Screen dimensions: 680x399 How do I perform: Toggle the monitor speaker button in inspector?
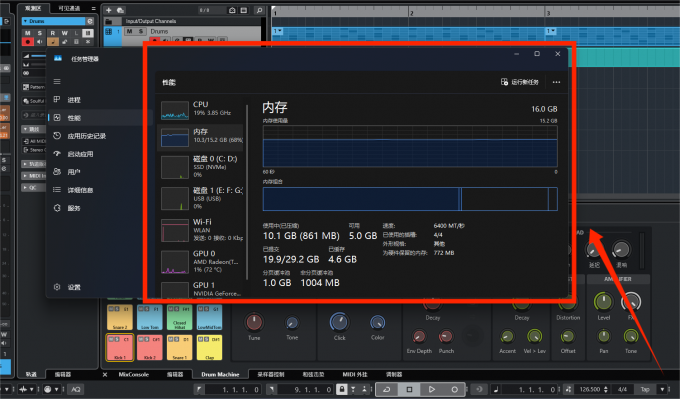click(x=39, y=42)
